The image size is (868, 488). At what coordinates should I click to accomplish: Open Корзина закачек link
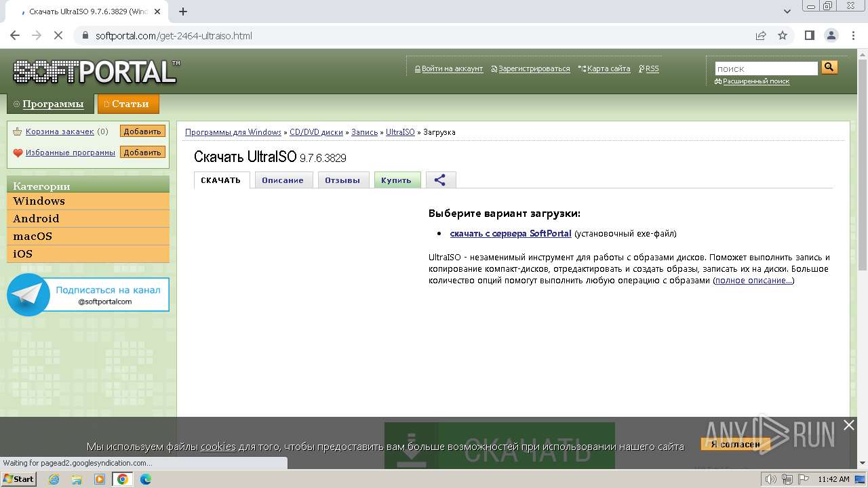(x=60, y=131)
